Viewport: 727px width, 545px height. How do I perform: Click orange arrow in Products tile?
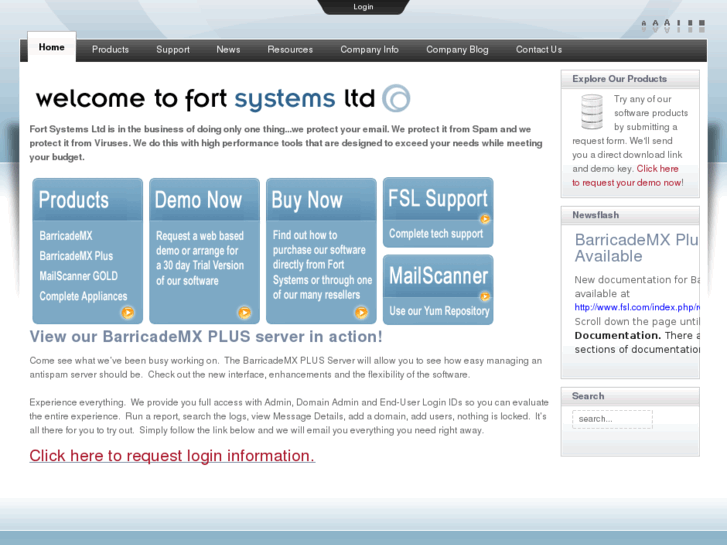[128, 313]
